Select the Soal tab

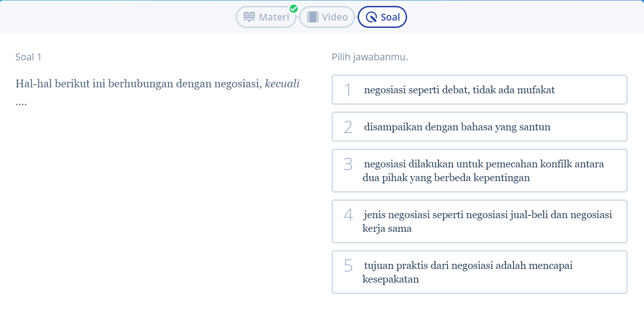click(x=382, y=17)
